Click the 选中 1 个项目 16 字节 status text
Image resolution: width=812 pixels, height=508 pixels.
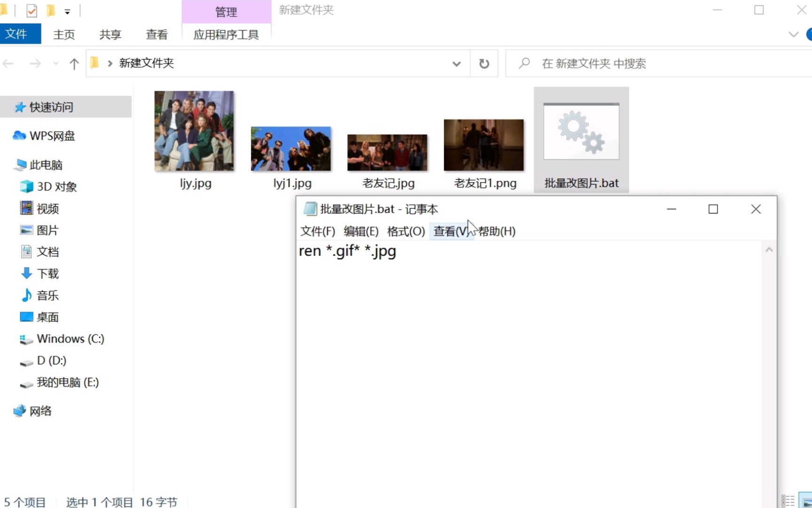click(122, 502)
